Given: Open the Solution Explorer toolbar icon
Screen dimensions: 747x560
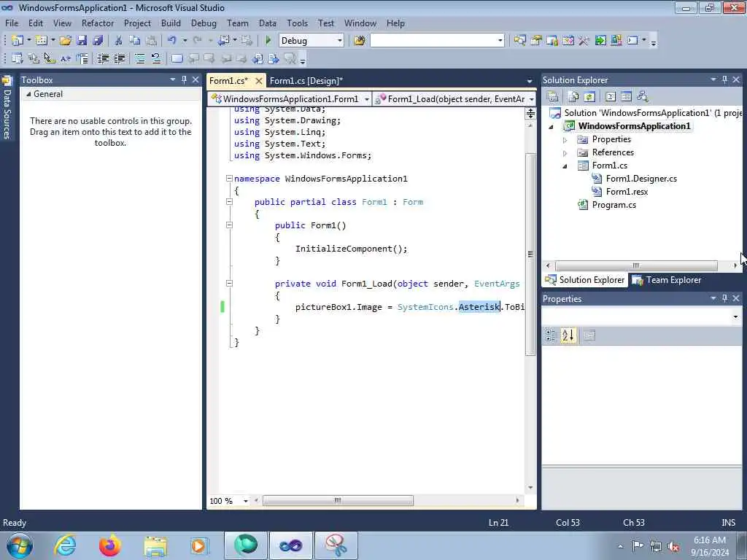Looking at the screenshot, I should pyautogui.click(x=519, y=41).
